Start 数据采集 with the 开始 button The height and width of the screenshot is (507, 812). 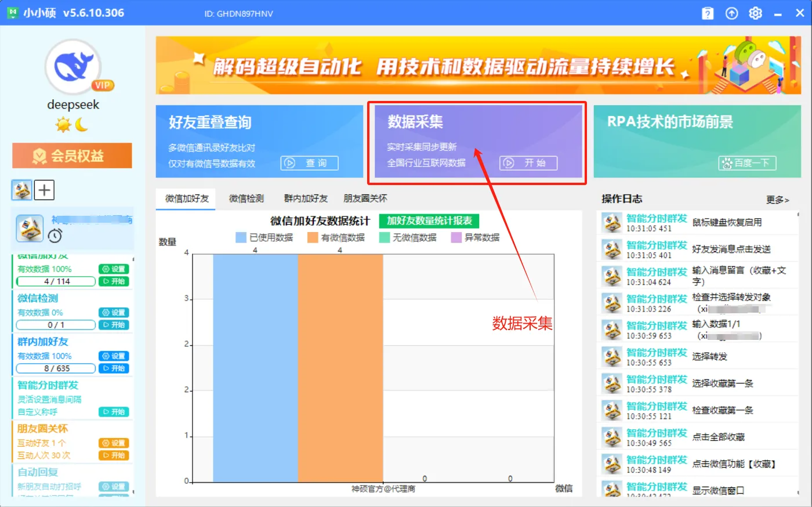point(528,163)
